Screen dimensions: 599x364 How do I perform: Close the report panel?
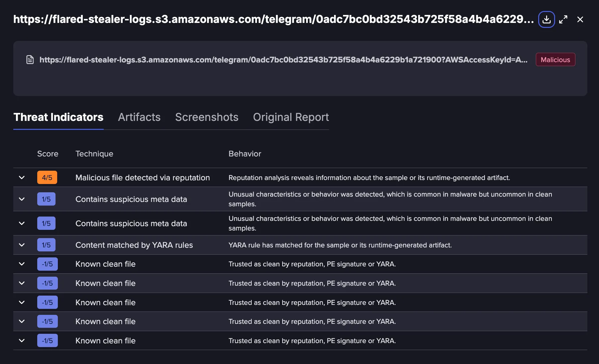click(x=580, y=20)
